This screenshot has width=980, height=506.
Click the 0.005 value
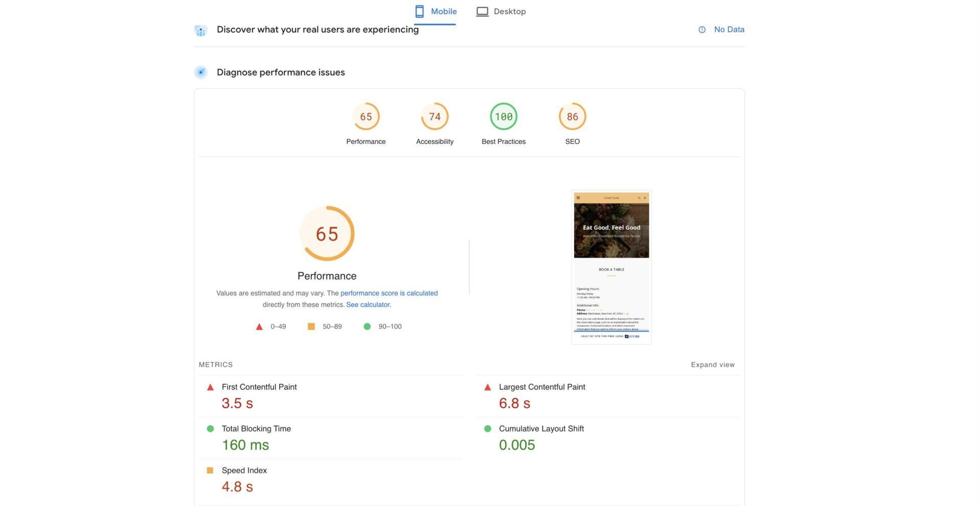[x=517, y=445]
